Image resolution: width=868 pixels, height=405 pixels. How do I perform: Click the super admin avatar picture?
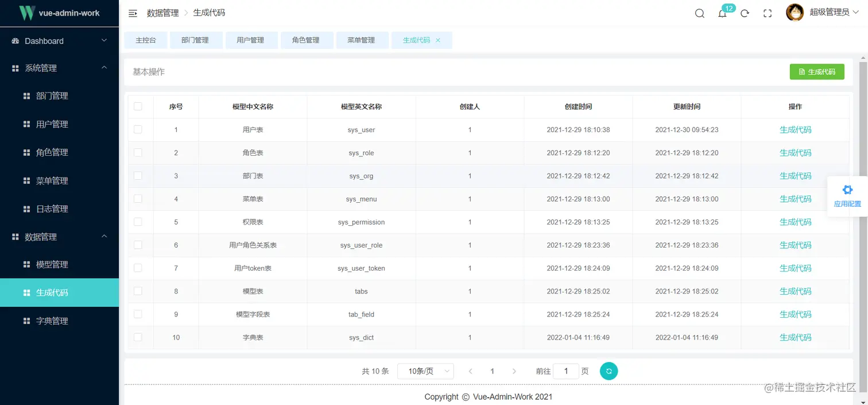coord(795,13)
